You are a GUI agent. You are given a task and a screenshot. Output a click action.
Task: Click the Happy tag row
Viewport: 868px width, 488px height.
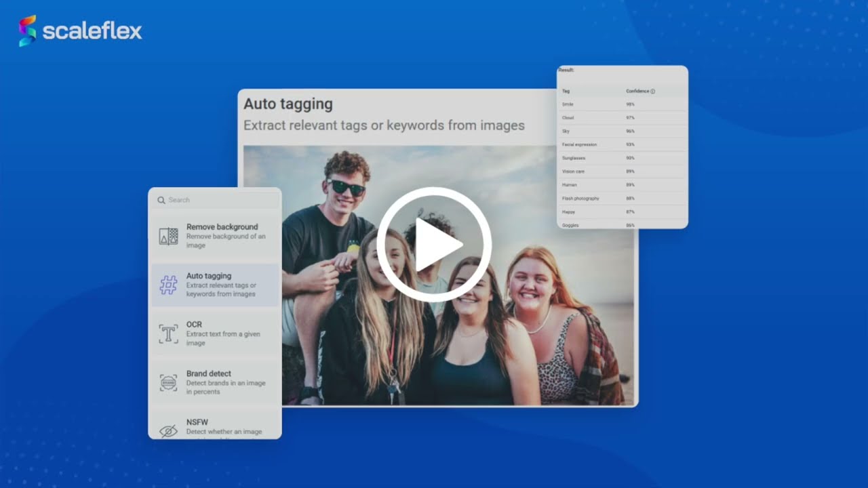point(623,211)
